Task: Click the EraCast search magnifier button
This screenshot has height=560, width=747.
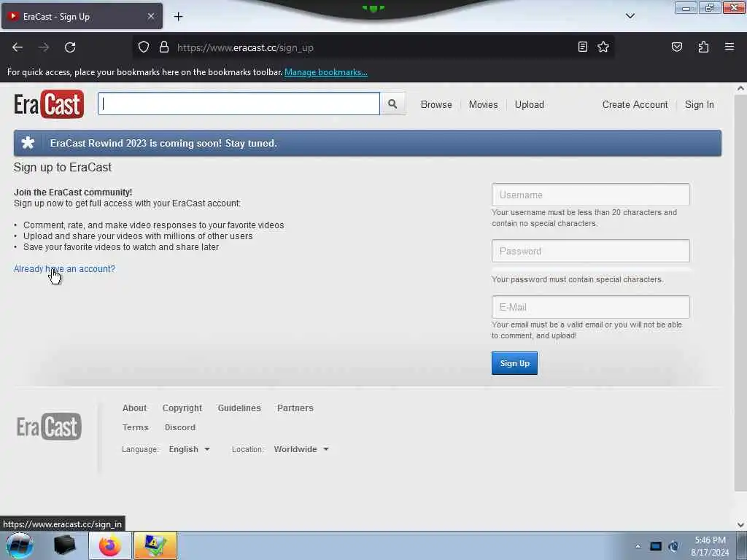Action: click(x=392, y=104)
